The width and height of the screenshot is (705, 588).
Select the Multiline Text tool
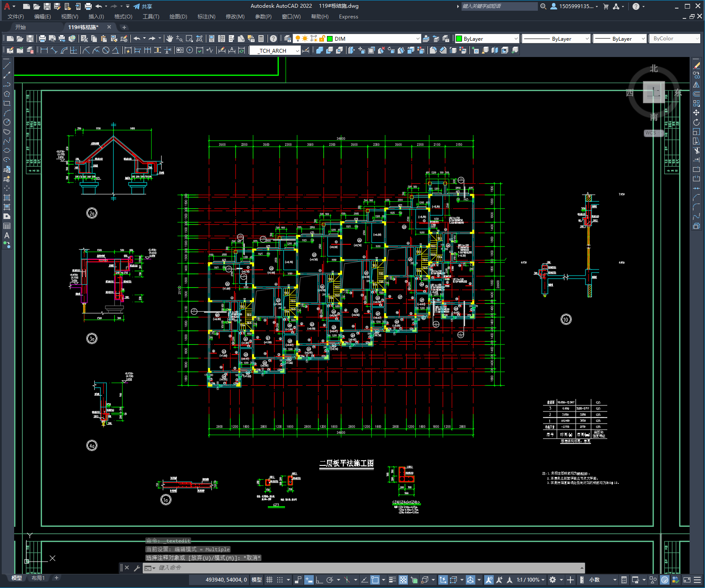point(7,235)
